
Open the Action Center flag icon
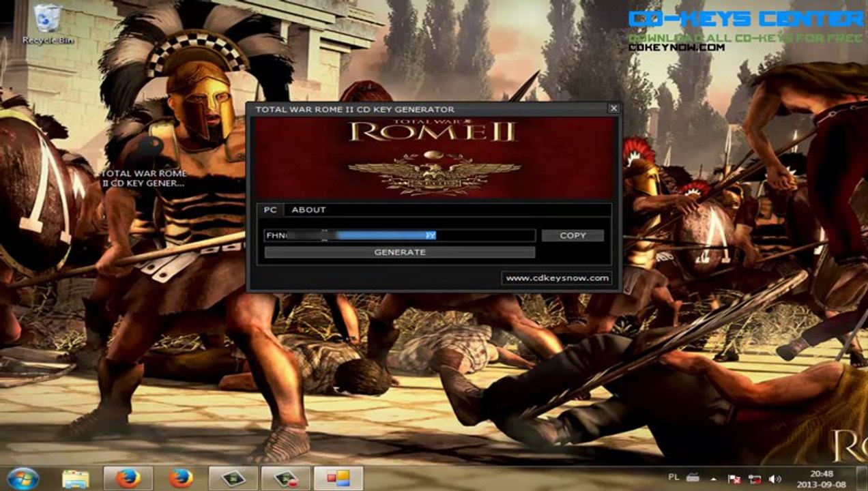coord(735,479)
